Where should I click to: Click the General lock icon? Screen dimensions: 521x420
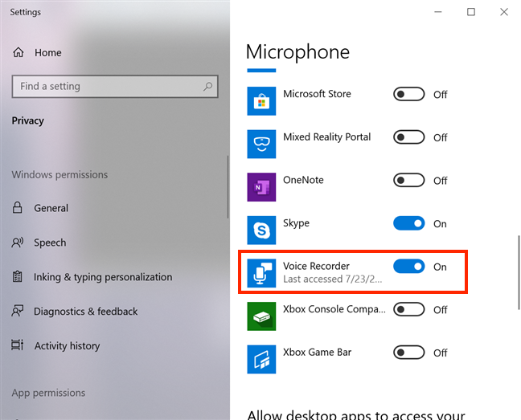point(17,208)
